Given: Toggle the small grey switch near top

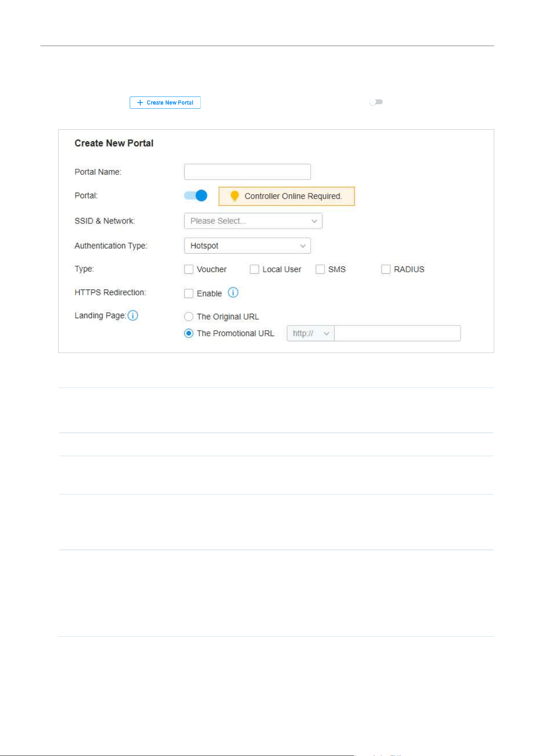Looking at the screenshot, I should pos(376,102).
